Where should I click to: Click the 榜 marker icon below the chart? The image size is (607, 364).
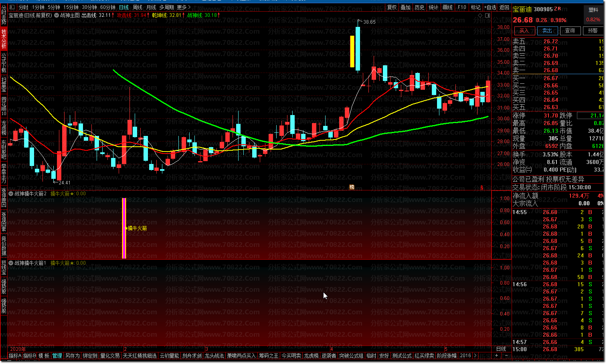pyautogui.click(x=352, y=187)
